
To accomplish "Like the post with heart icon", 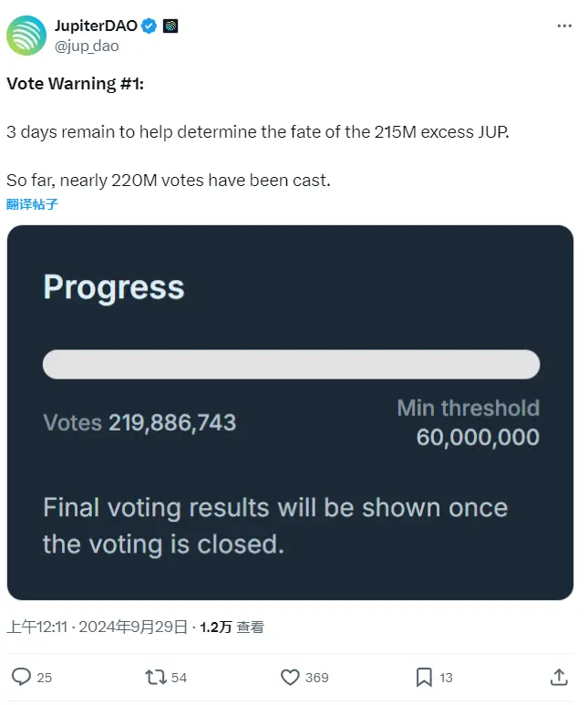I will click(290, 677).
